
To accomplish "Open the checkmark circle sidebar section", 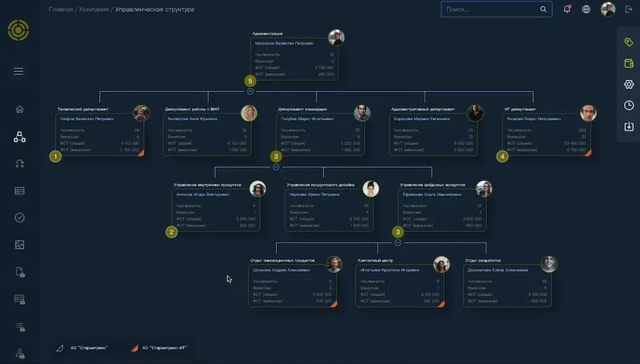I will 19,218.
